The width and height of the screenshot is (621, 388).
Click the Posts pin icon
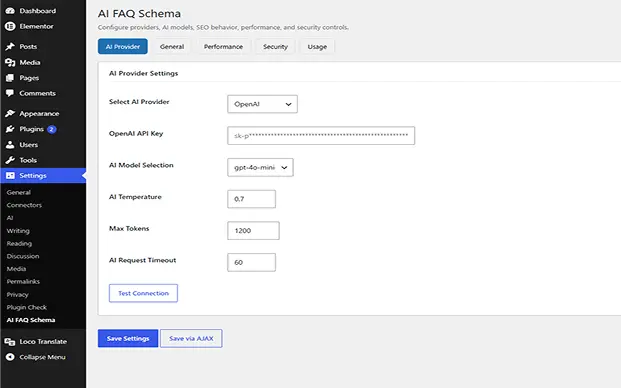pos(10,46)
